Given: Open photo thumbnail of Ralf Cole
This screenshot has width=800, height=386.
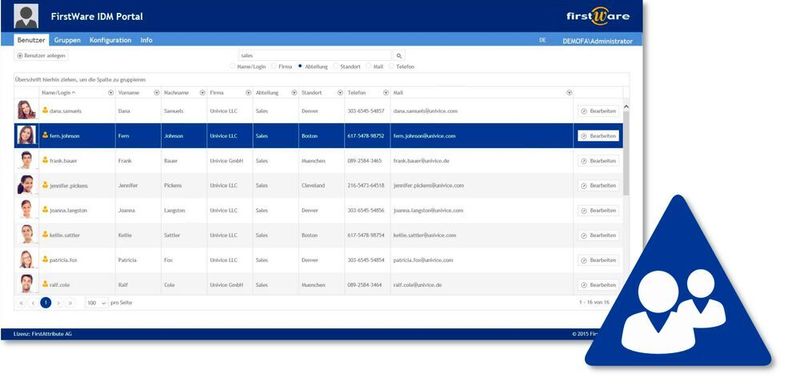Looking at the screenshot, I should 26,284.
